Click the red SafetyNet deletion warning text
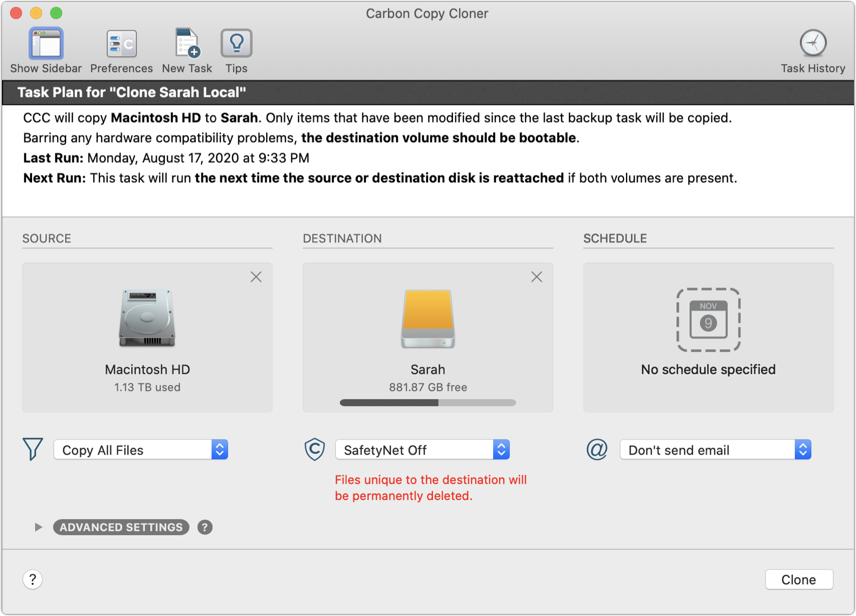The image size is (856, 616). click(431, 488)
